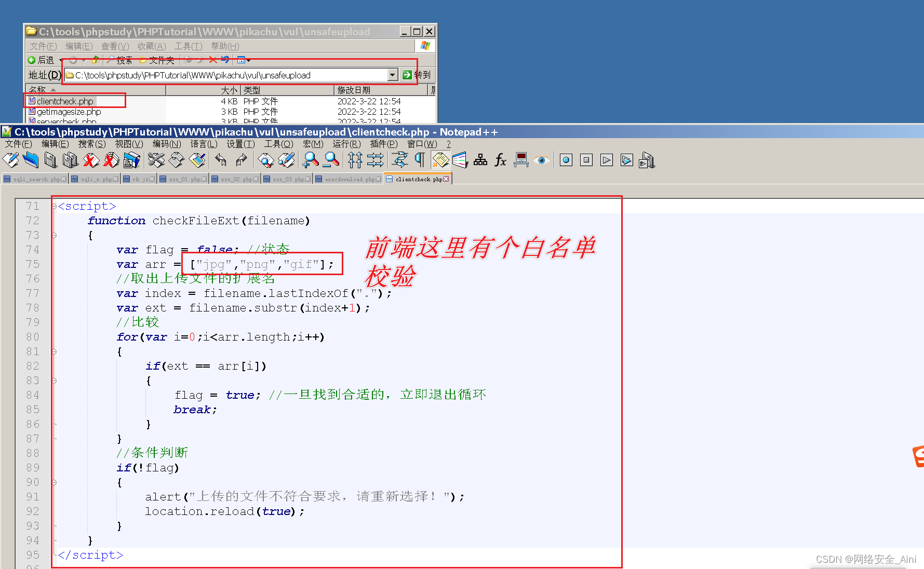Click the Print icon in Notepad++ toolbar
Viewport: 924px width, 569px height.
click(x=132, y=160)
